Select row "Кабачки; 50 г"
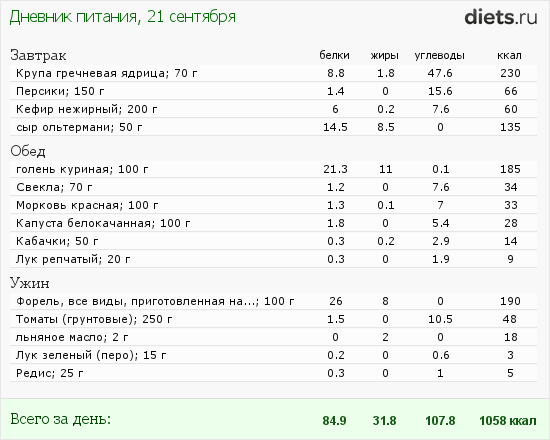 click(273, 241)
